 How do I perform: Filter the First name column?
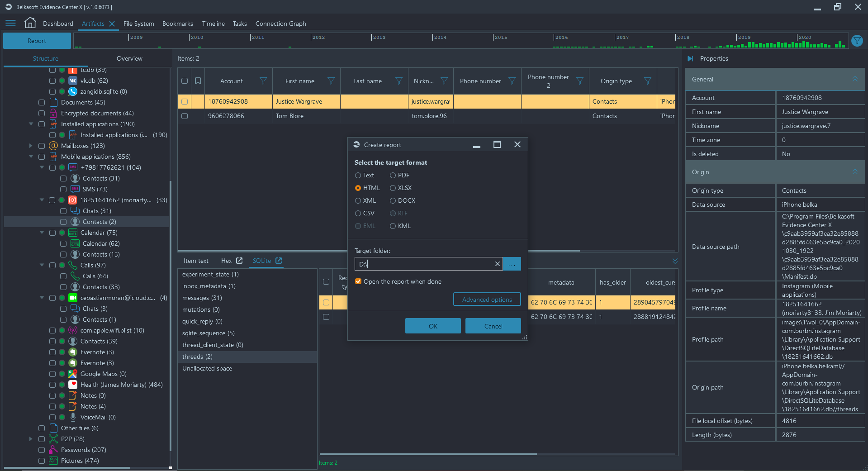coord(331,81)
